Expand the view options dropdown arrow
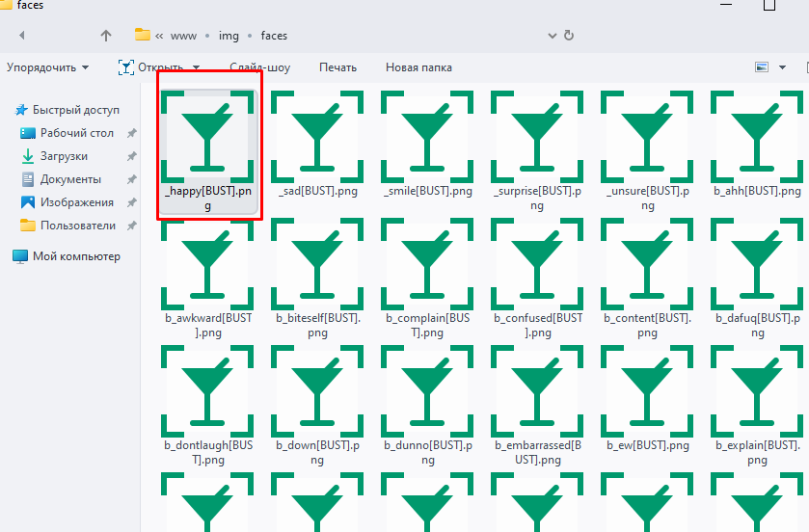The width and height of the screenshot is (809, 532). click(782, 67)
